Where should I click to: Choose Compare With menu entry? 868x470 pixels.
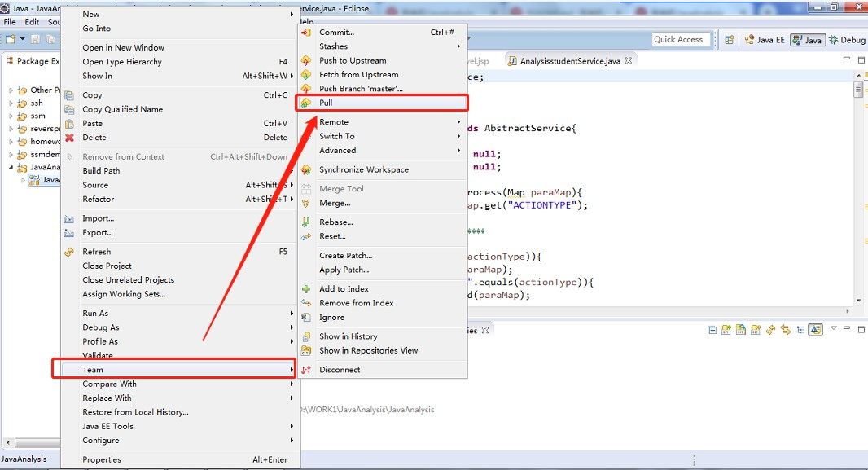(181, 384)
